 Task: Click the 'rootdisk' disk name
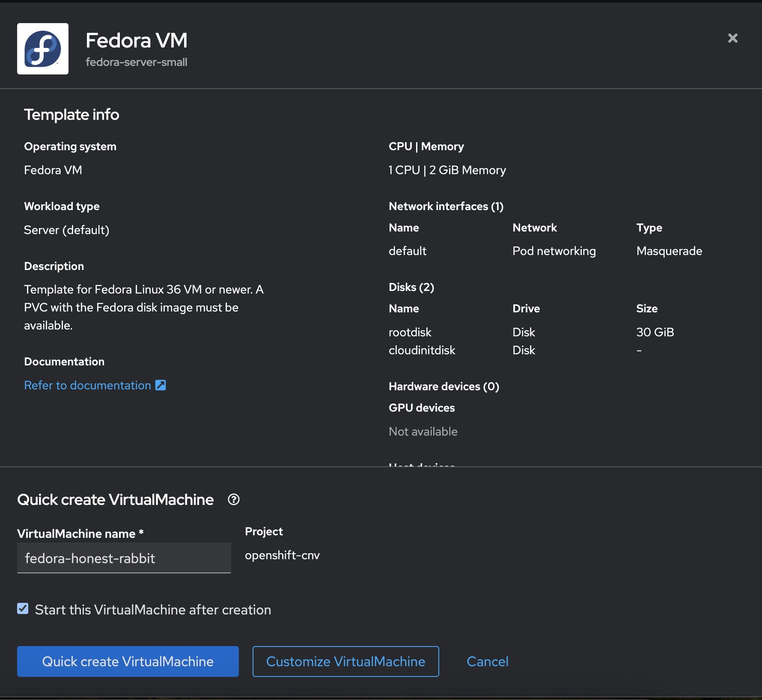[x=410, y=332]
